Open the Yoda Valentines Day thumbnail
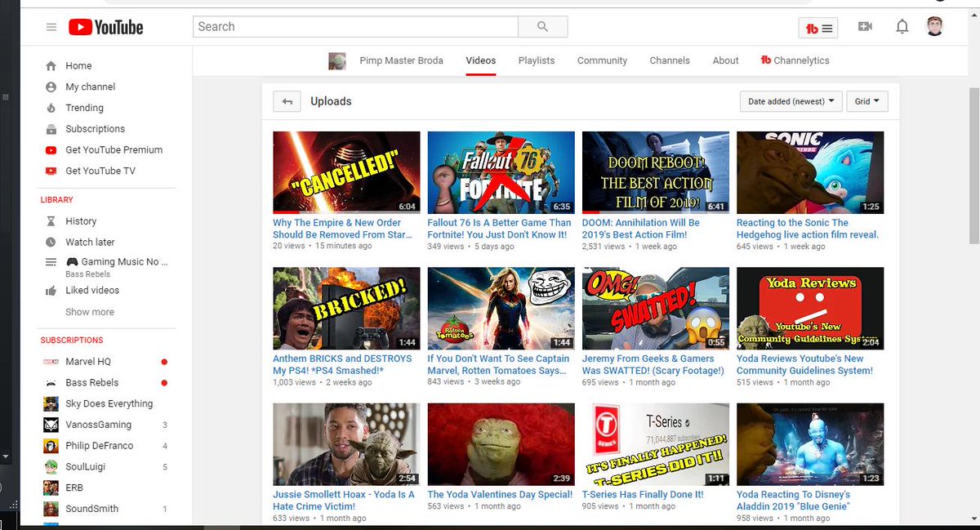 [501, 443]
